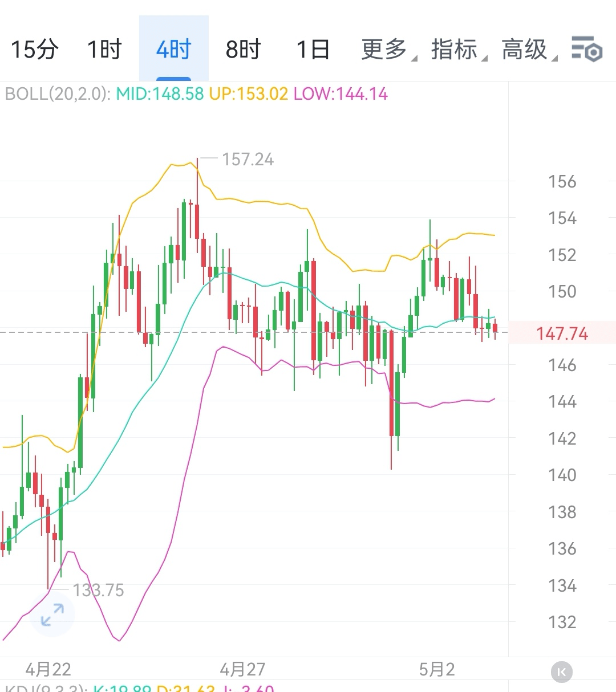Click the 133.75 low price marker
The image size is (616, 692).
coord(98,590)
